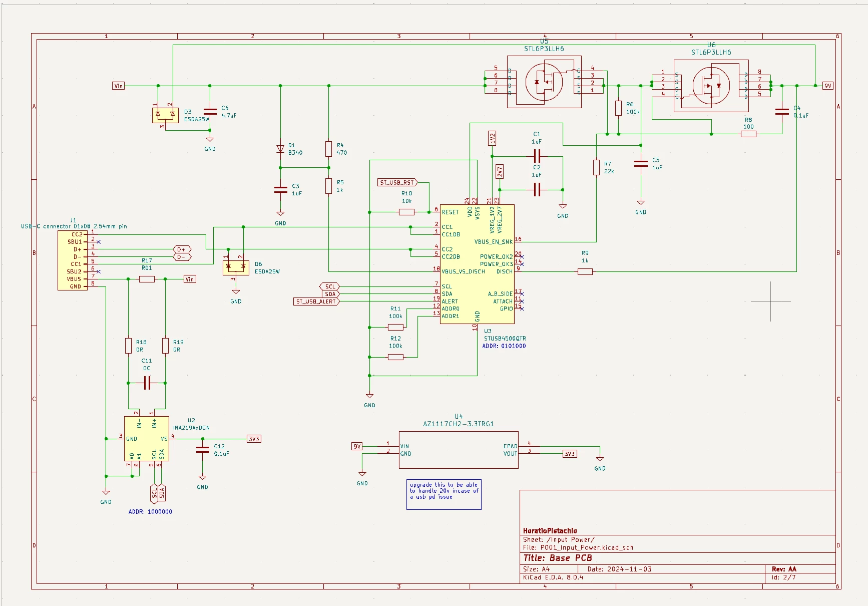The height and width of the screenshot is (606, 868).
Task: Click the 2V7 net label
Action: pyautogui.click(x=500, y=171)
